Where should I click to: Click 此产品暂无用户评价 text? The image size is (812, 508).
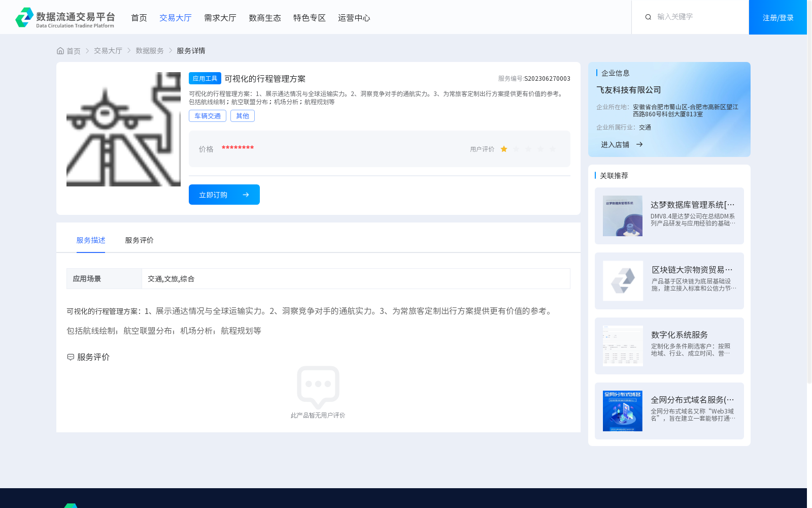point(318,416)
